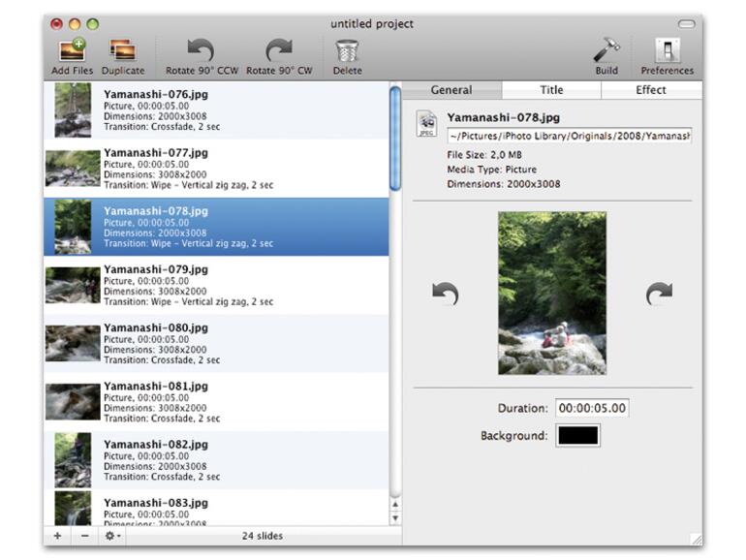Open the gear action menu below the list
This screenshot has height=560, width=746.
[x=113, y=536]
